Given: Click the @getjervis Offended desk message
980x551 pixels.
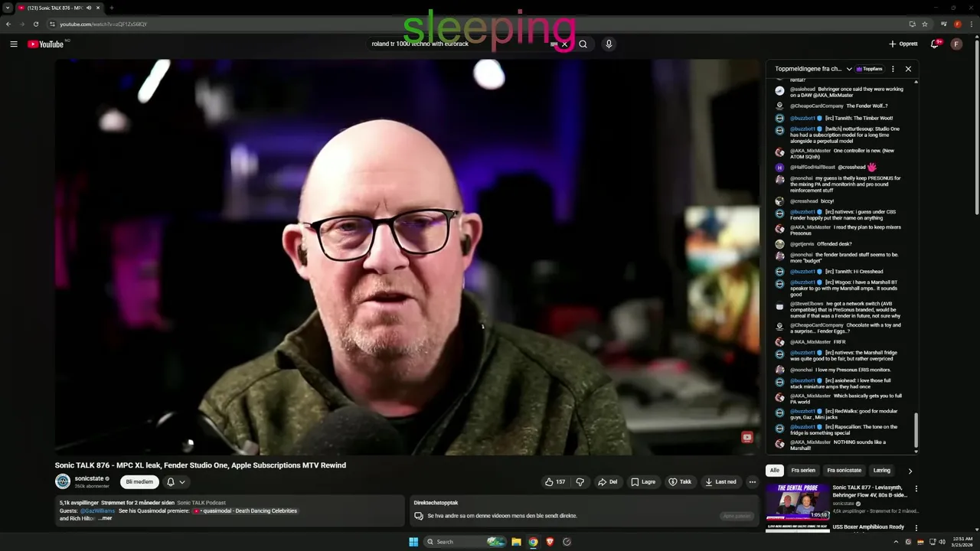Looking at the screenshot, I should pos(821,244).
